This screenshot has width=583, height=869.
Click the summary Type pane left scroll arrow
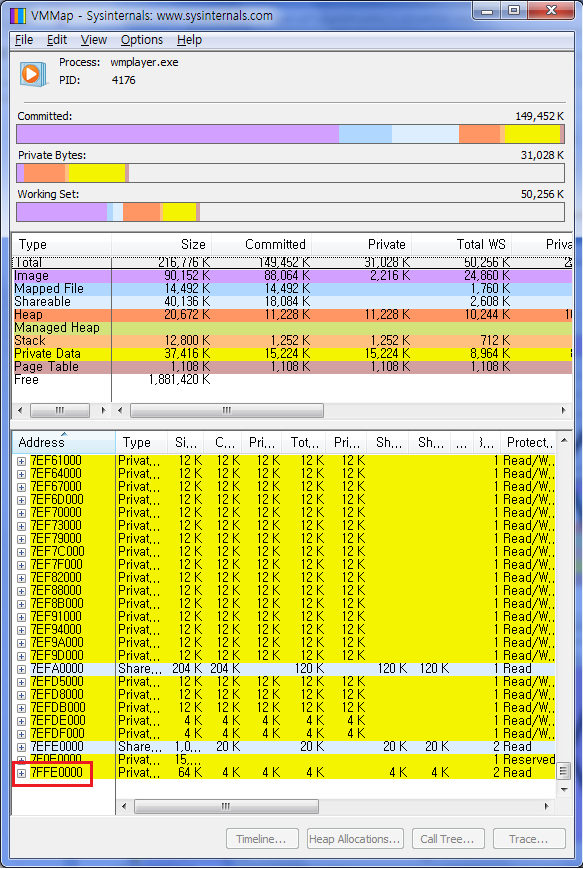click(21, 411)
